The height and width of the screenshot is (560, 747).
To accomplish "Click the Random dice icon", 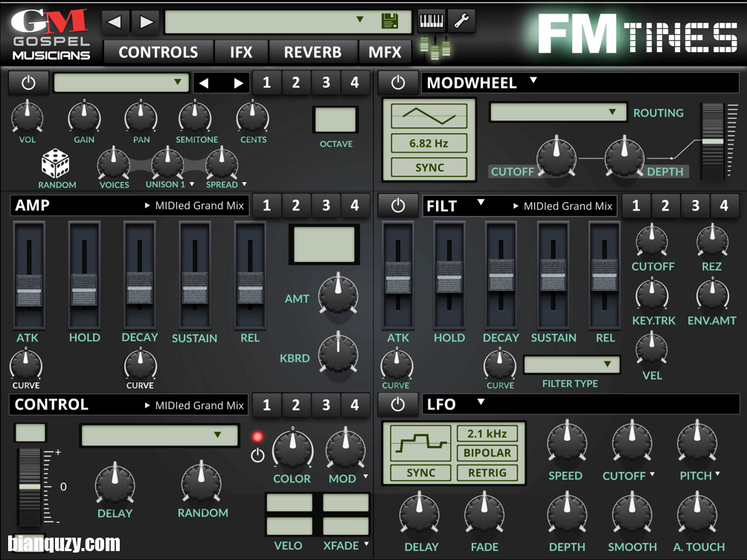I will (56, 164).
